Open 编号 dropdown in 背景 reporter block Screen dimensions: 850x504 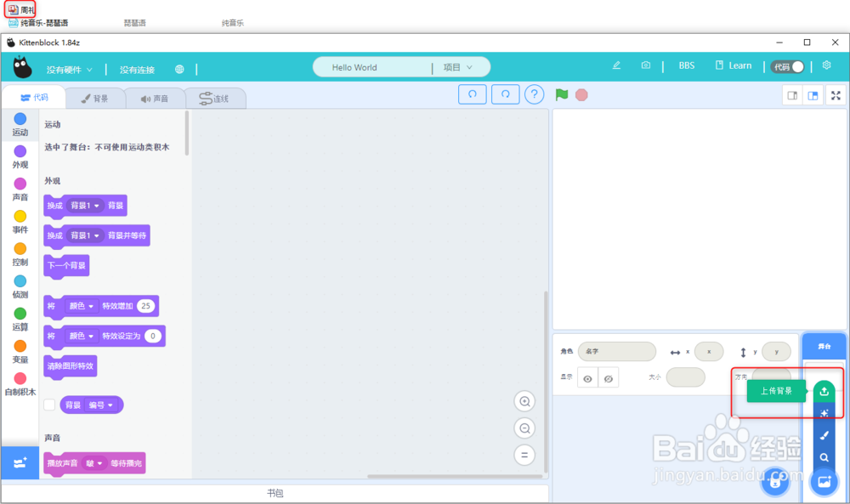(x=101, y=405)
